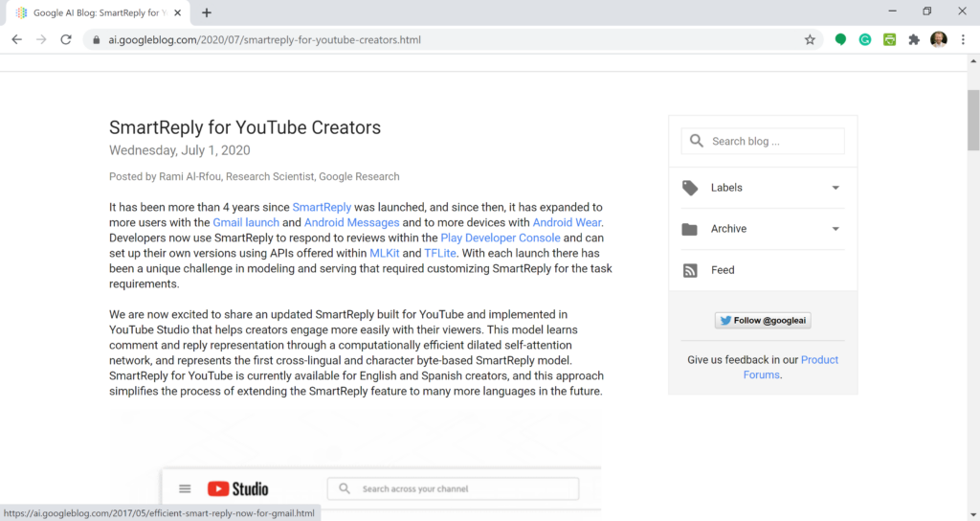Click the blog search magnifier icon
The height and width of the screenshot is (521, 980).
(697, 141)
